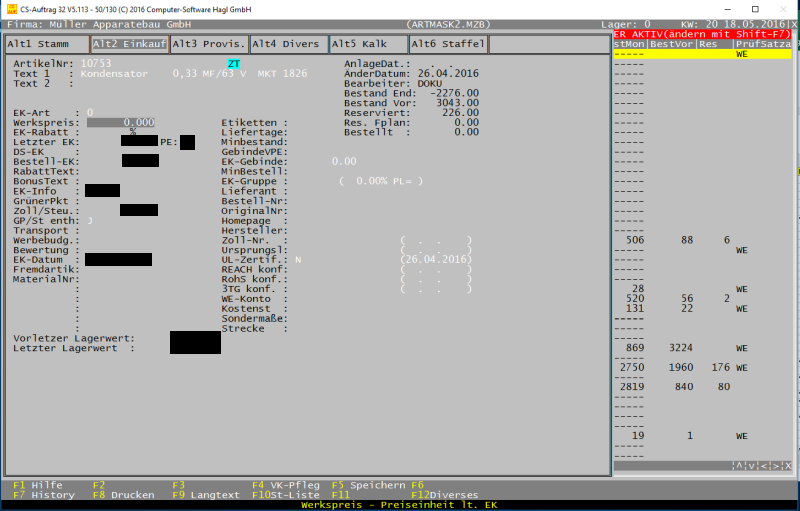Open the Alt3 Provis. tab
Viewport: 800px width, 511px height.
coord(208,44)
